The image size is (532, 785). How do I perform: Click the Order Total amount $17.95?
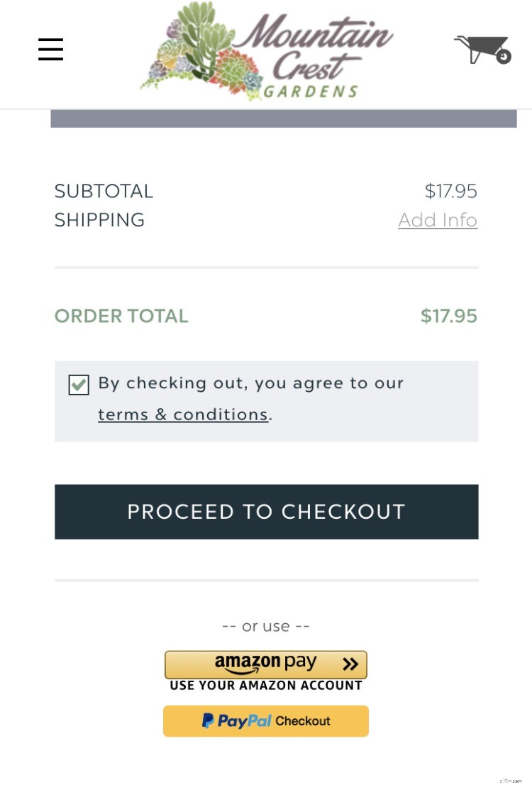coord(449,315)
